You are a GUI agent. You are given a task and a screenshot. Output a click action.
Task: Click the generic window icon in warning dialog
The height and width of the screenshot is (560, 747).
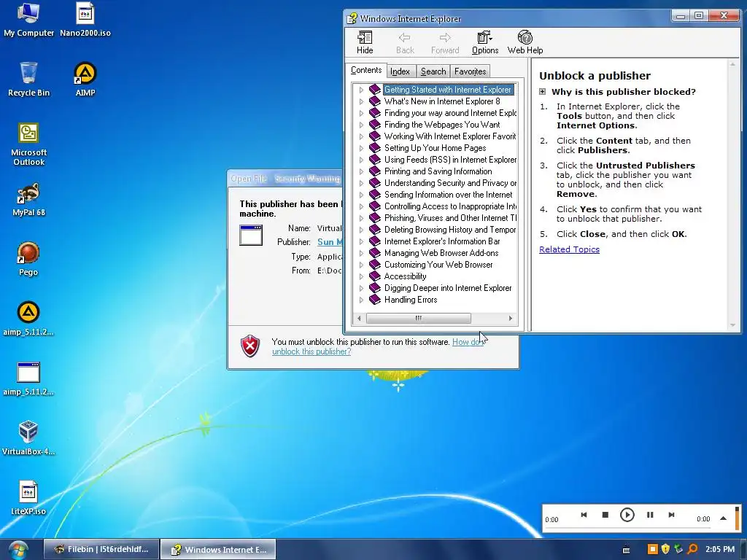(x=251, y=236)
